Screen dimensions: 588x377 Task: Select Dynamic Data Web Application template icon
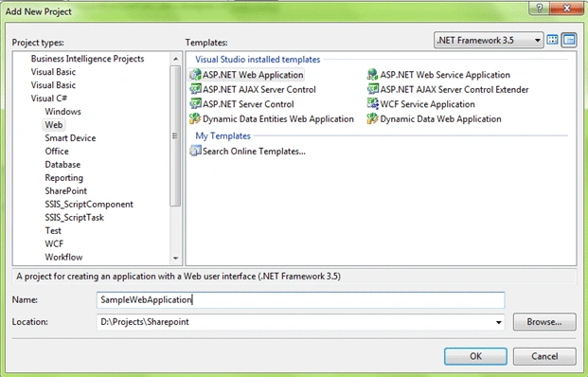tap(372, 119)
